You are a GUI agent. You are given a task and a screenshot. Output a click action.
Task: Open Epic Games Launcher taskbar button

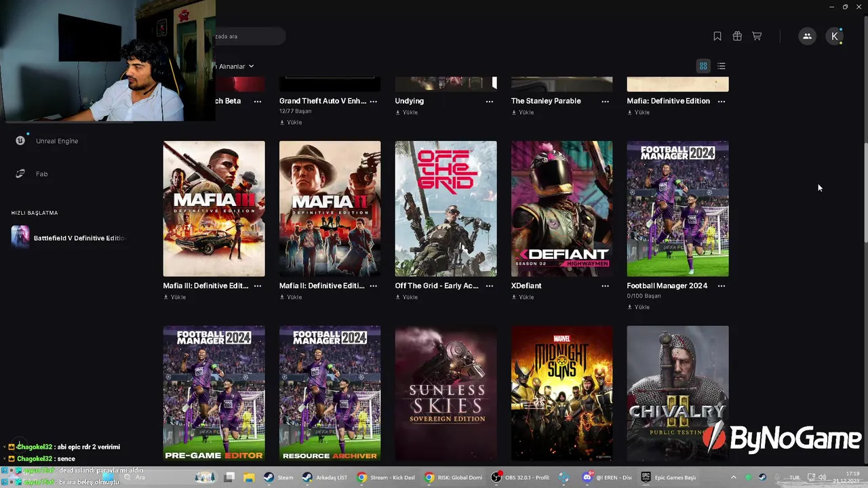pos(669,477)
